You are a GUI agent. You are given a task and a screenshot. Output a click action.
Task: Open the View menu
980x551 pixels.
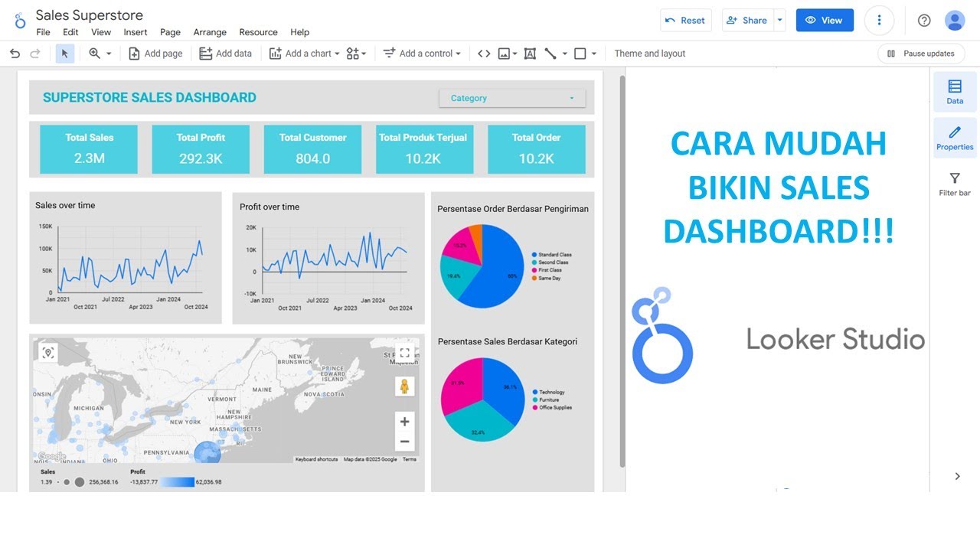click(x=101, y=32)
